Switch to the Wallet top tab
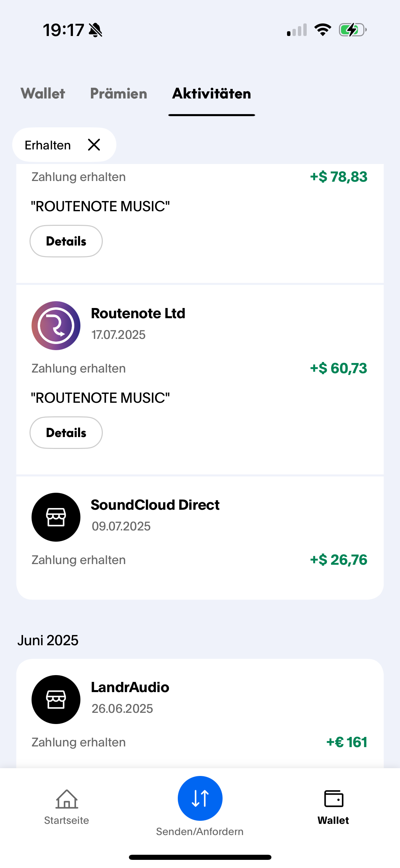 [x=43, y=93]
